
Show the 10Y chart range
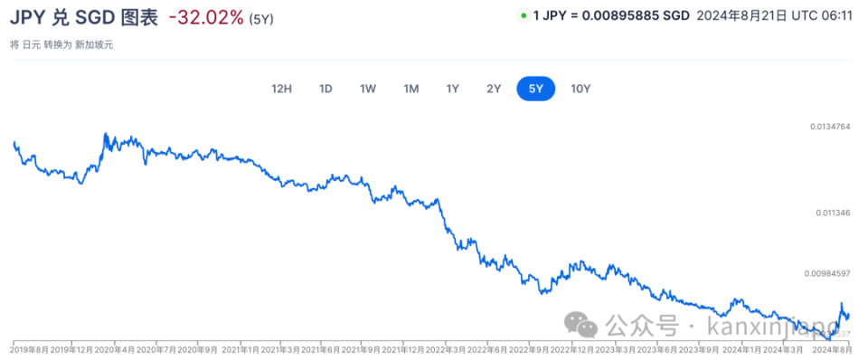[x=580, y=89]
